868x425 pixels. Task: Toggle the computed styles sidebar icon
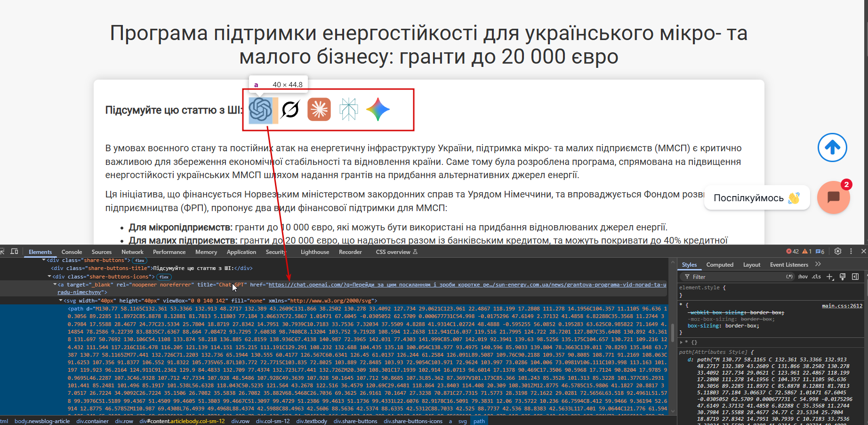(x=855, y=277)
